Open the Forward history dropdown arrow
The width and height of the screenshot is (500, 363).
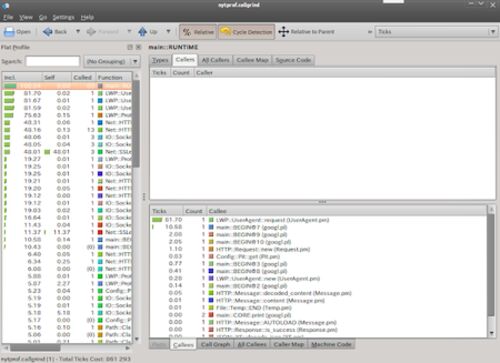coord(129,32)
